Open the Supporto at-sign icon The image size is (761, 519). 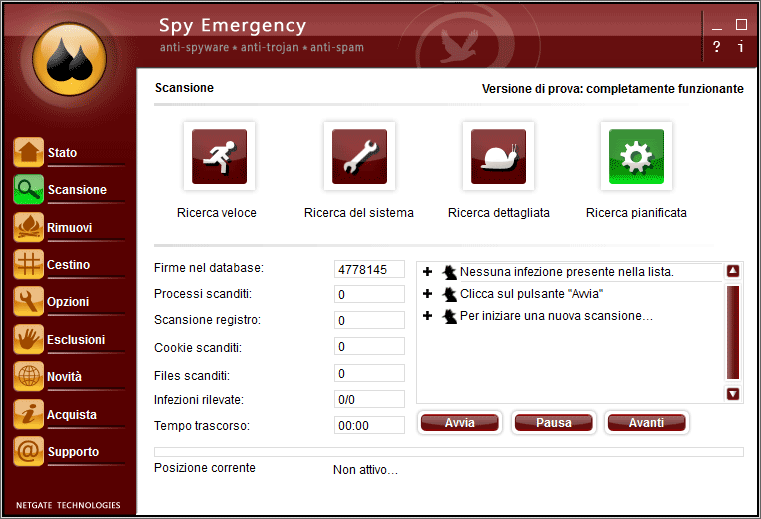[29, 451]
